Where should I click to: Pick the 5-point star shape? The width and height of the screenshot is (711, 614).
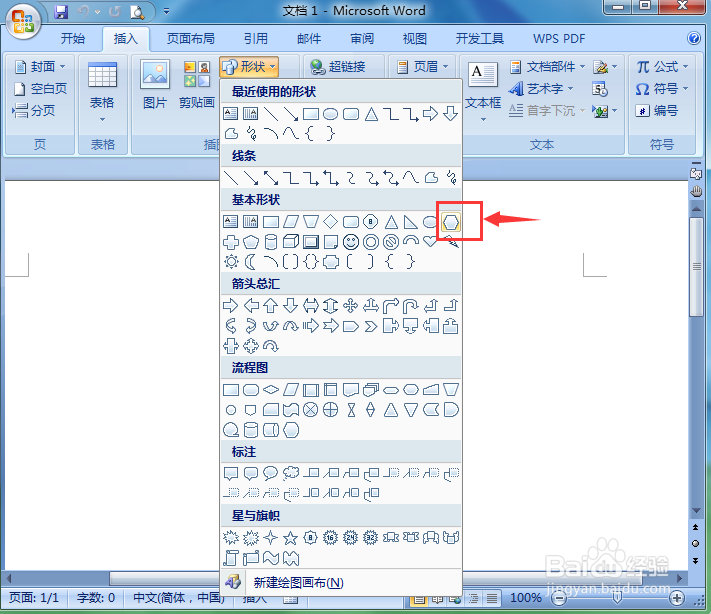coord(290,538)
